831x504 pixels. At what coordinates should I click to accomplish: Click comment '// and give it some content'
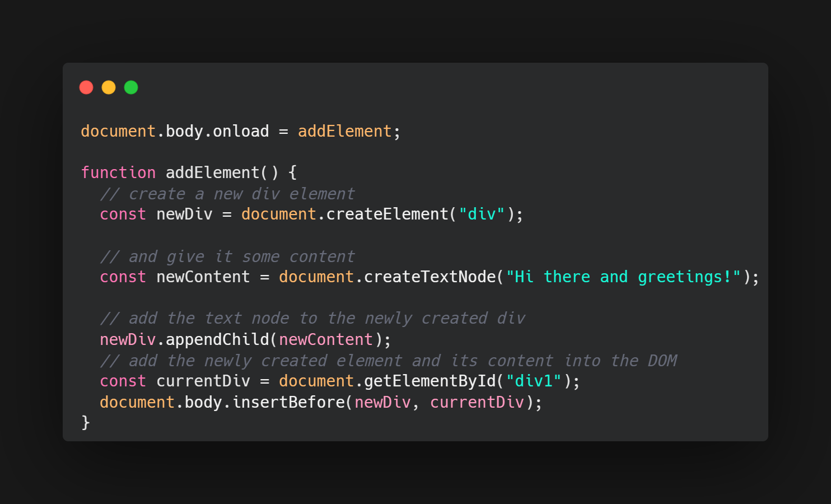(x=227, y=256)
